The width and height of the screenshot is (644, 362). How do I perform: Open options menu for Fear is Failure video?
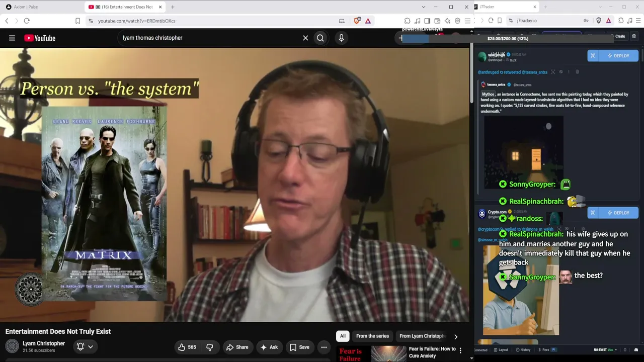pyautogui.click(x=460, y=350)
